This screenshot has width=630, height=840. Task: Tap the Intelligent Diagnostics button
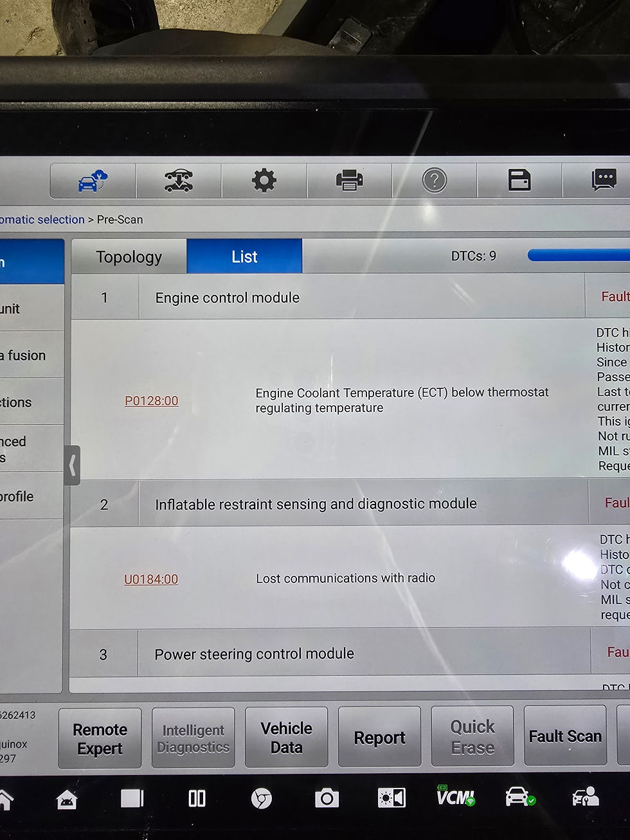point(194,738)
